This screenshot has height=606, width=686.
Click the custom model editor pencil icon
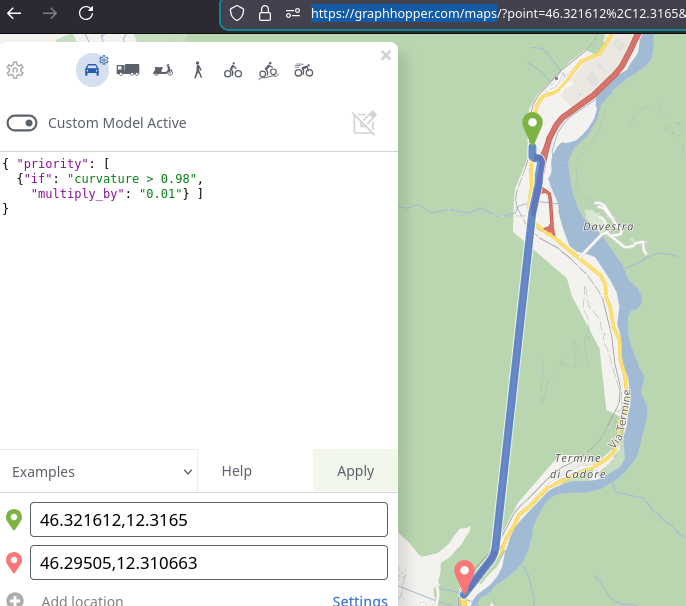364,123
